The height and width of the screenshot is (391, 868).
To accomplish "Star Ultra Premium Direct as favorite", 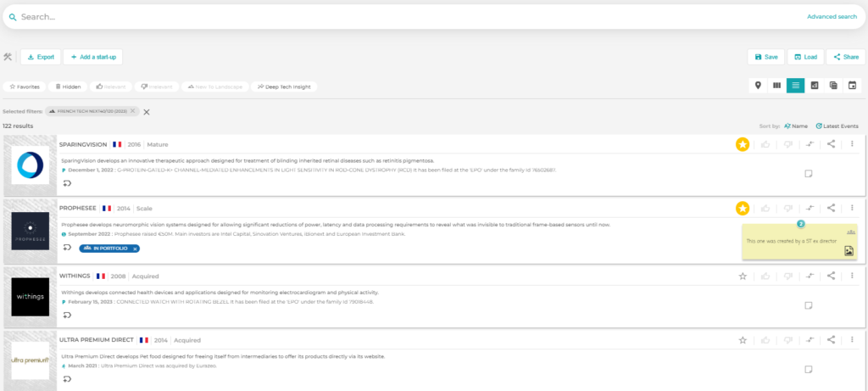I will pyautogui.click(x=743, y=340).
